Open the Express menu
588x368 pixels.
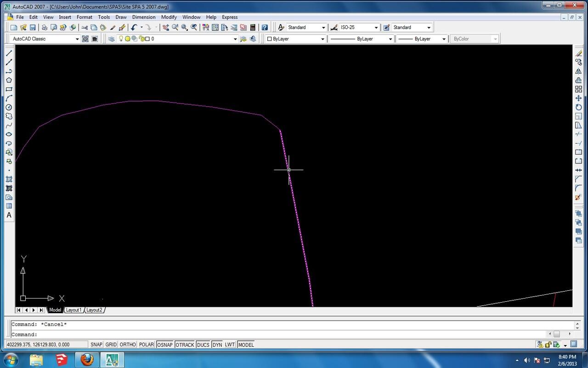coord(230,17)
